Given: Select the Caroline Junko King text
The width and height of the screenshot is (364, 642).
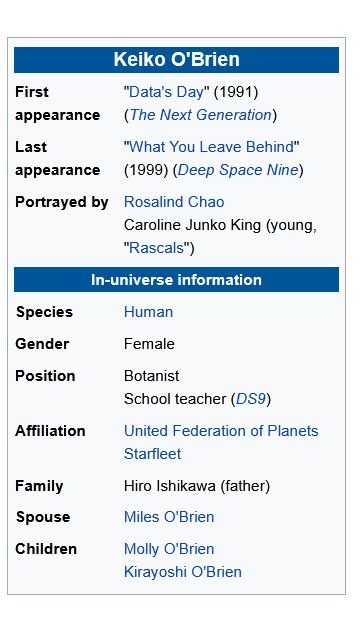Looking at the screenshot, I should (192, 225).
